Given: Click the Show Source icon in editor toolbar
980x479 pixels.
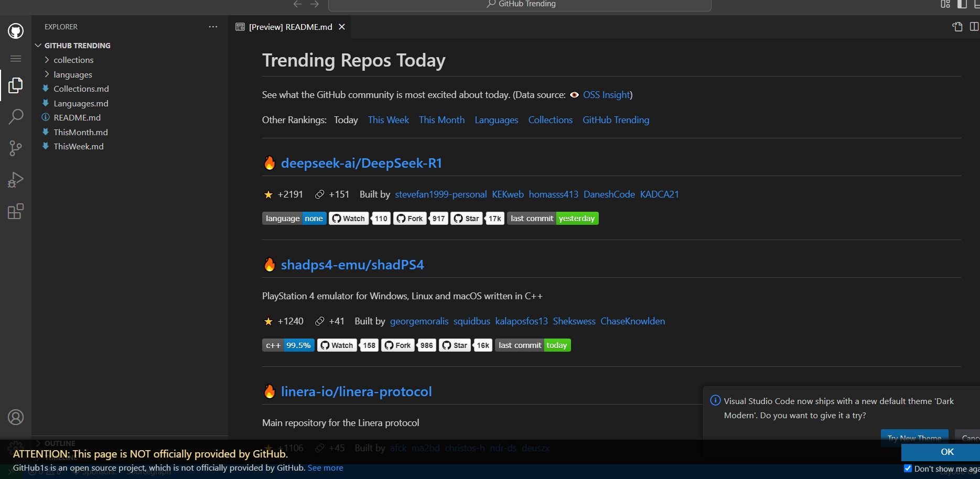Looking at the screenshot, I should [957, 27].
